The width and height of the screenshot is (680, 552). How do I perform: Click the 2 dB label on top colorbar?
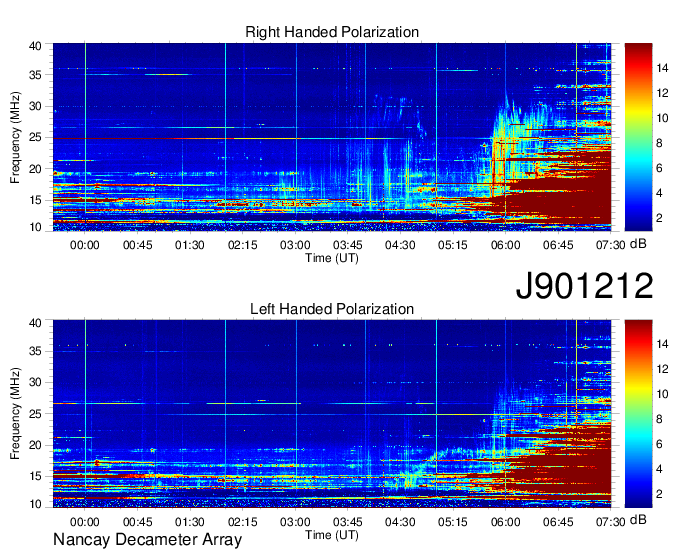(659, 218)
